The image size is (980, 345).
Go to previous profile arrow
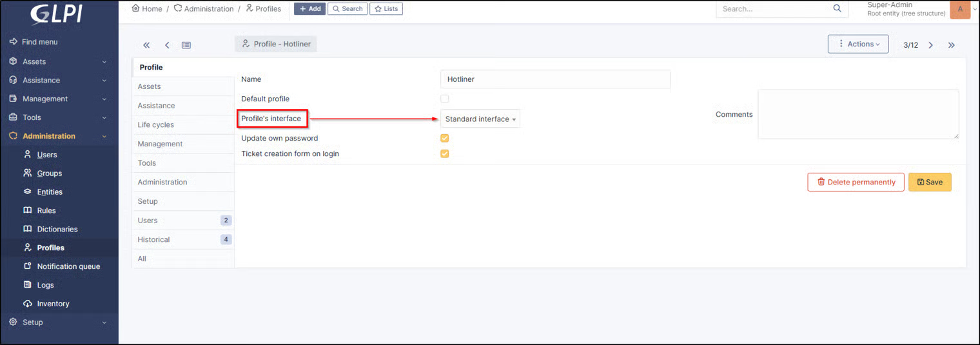click(167, 45)
